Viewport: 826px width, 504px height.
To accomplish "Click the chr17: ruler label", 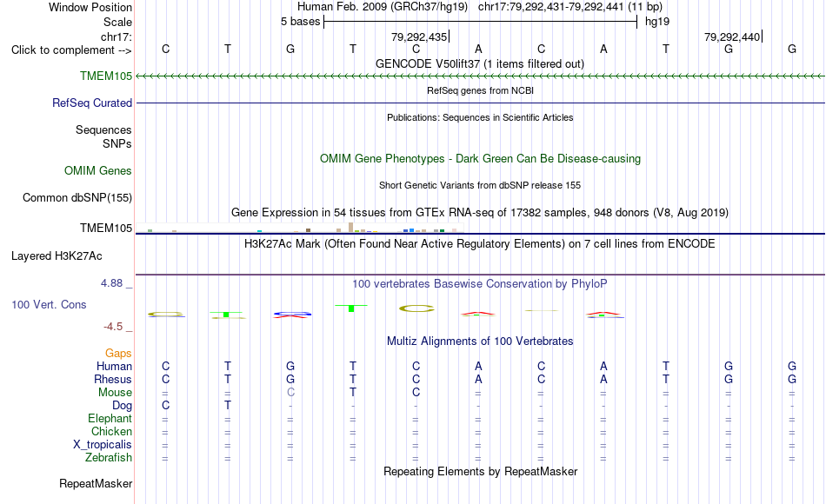I will [x=116, y=36].
